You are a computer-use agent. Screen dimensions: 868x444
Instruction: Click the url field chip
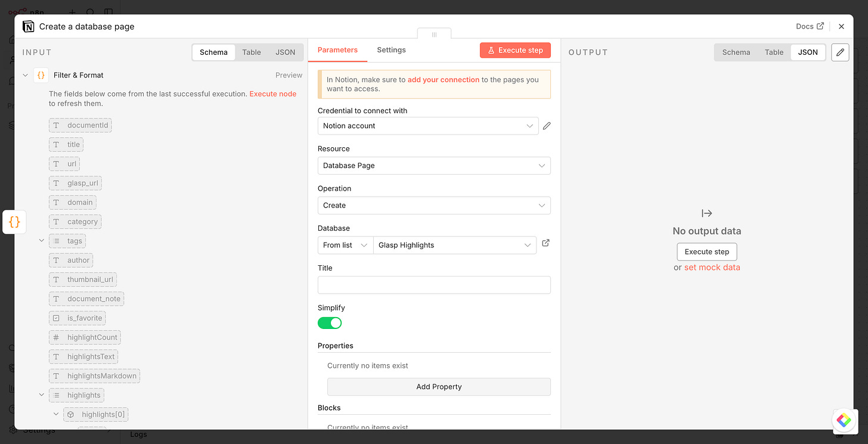click(64, 164)
